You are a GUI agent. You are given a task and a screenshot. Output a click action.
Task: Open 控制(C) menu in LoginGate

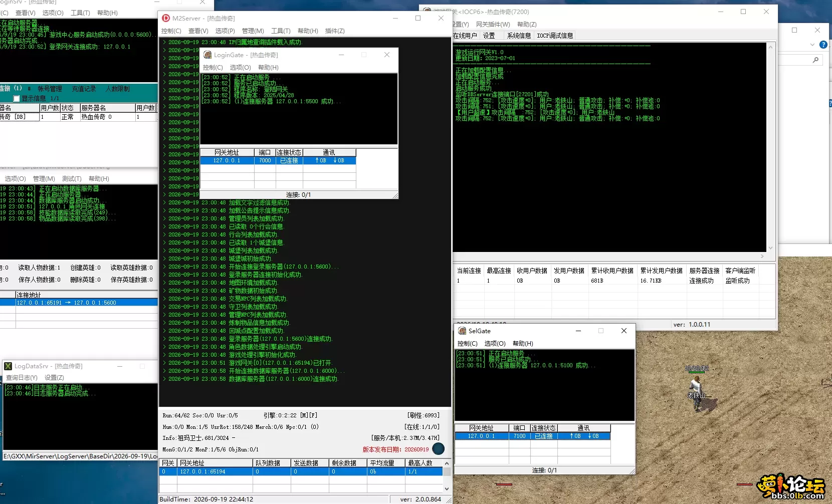213,68
